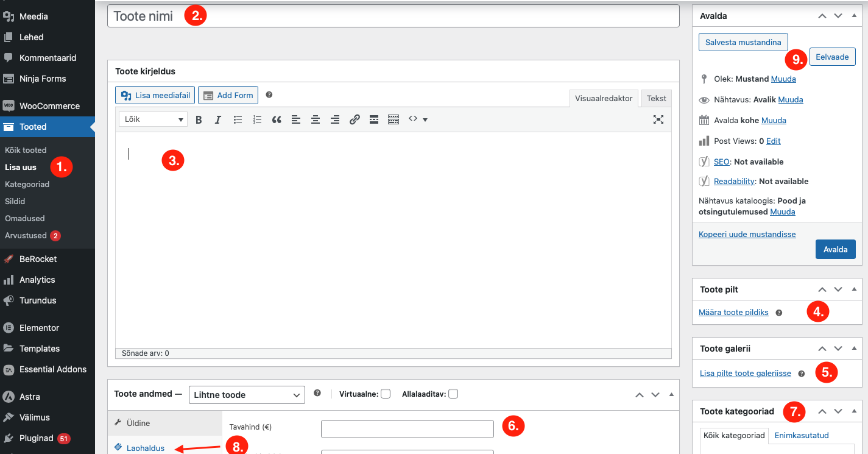The image size is (868, 454).
Task: Focus the Tavahind (€) price field
Action: (407, 428)
